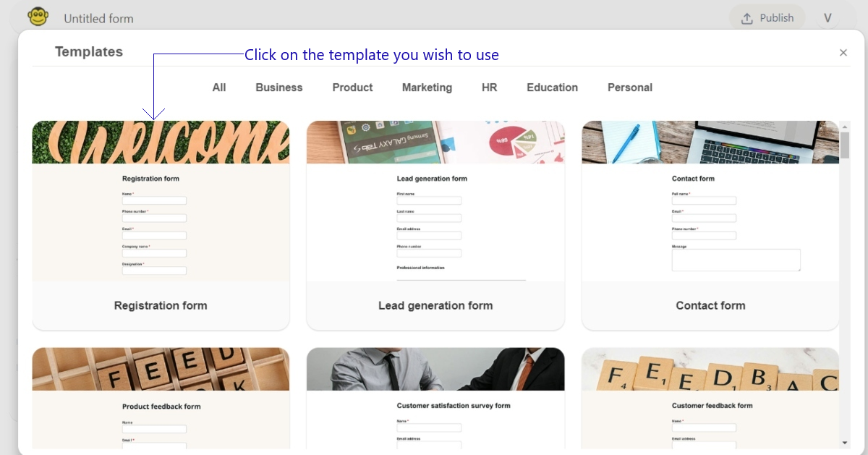This screenshot has height=455, width=868.
Task: Select the HR category filter
Action: [489, 87]
